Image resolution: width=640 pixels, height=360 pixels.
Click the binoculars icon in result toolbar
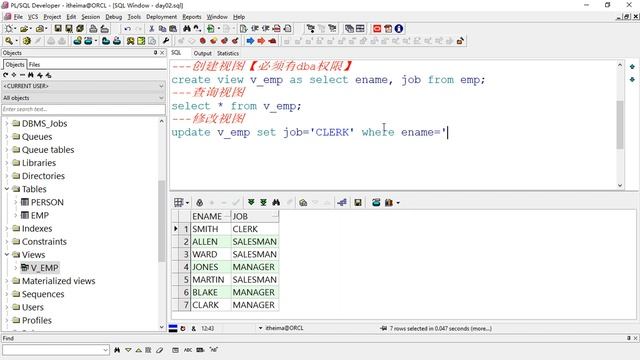(x=276, y=202)
